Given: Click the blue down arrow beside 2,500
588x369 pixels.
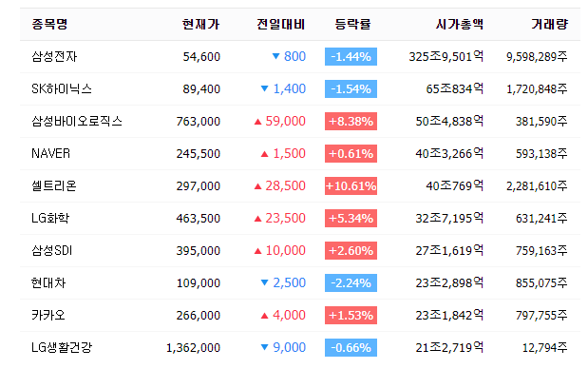Looking at the screenshot, I should pos(264,282).
